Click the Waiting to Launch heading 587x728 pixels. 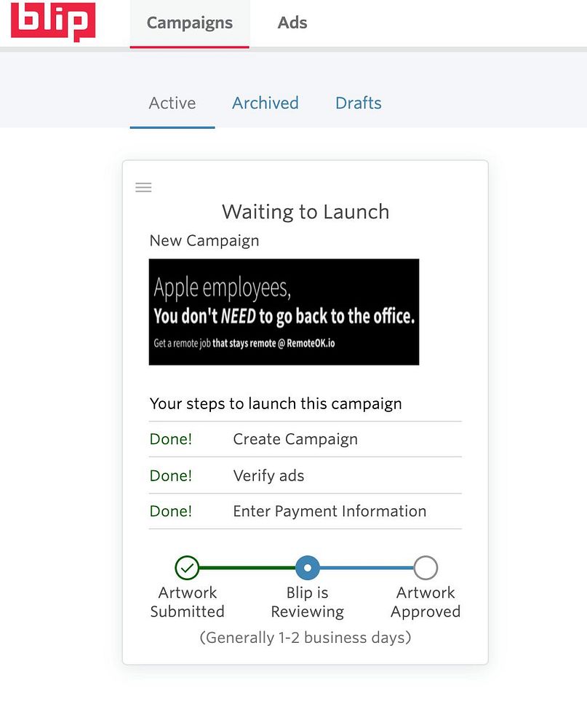(x=306, y=212)
